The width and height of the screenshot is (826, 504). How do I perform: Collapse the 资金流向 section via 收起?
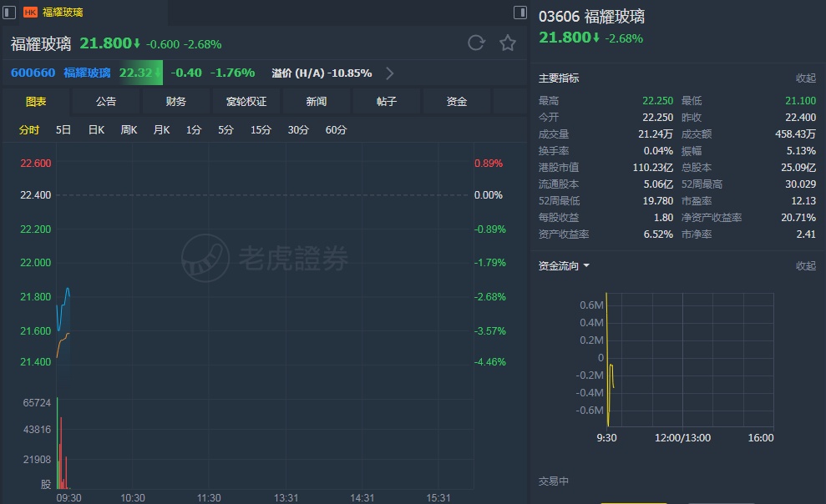point(805,265)
